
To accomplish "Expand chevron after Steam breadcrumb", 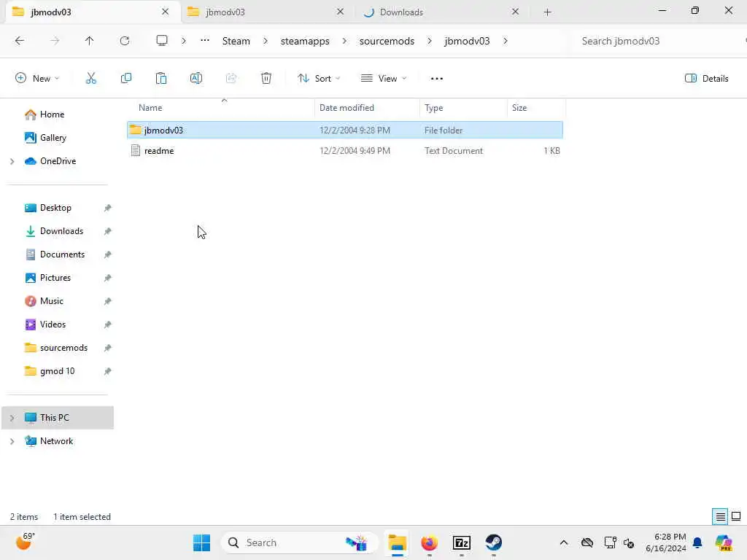I will click(x=266, y=41).
